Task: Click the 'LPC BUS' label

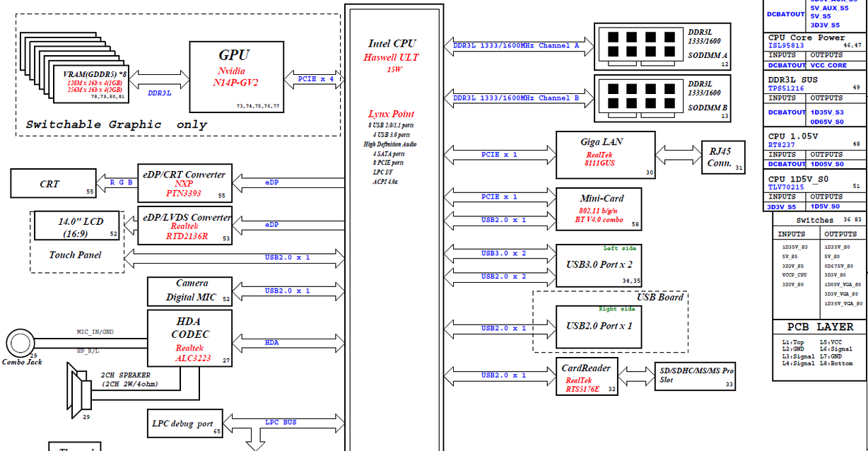Action: [x=281, y=423]
